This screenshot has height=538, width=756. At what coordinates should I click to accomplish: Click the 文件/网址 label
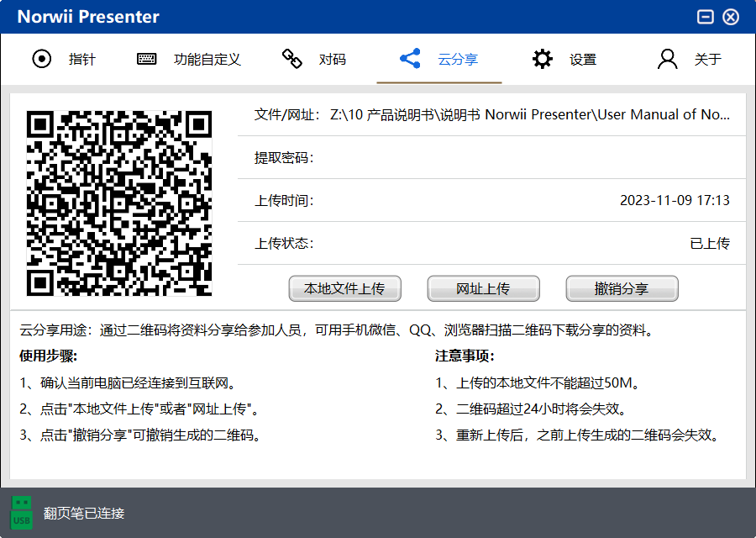[x=287, y=115]
